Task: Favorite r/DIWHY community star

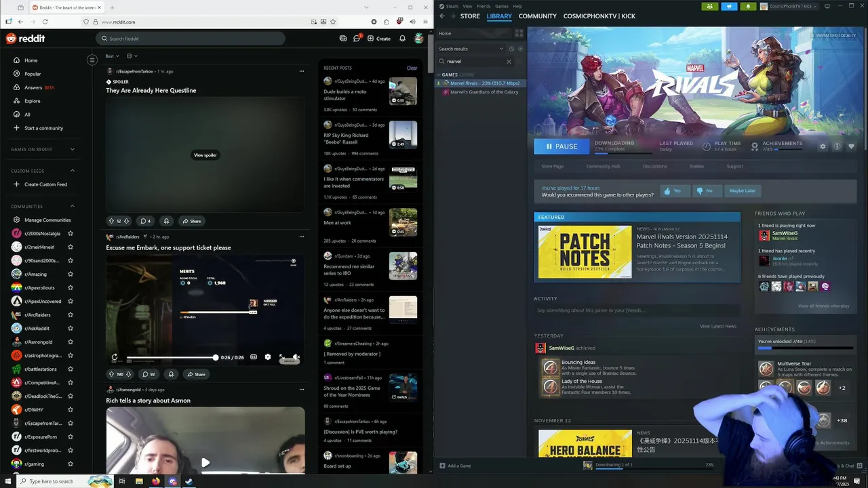Action: click(70, 409)
